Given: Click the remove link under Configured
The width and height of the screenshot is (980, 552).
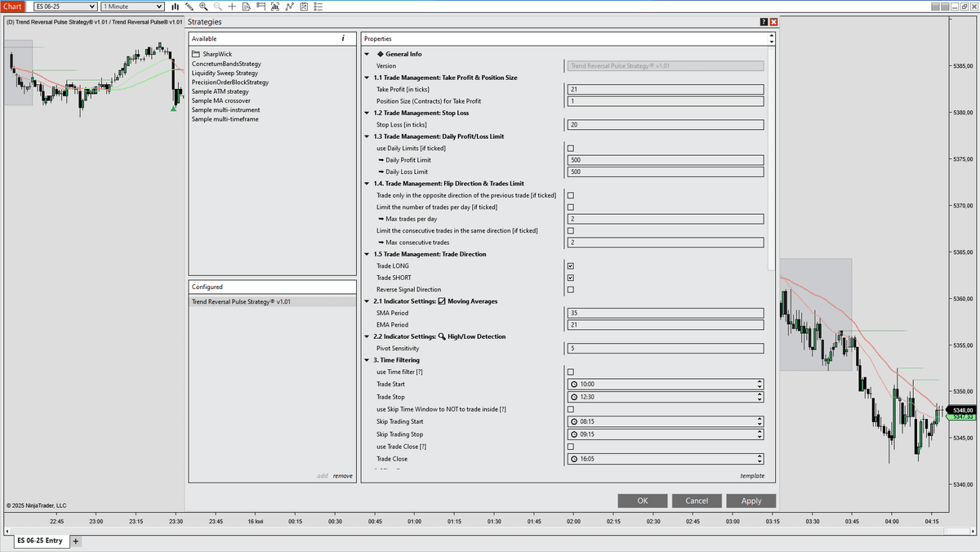Looking at the screenshot, I should (x=343, y=476).
